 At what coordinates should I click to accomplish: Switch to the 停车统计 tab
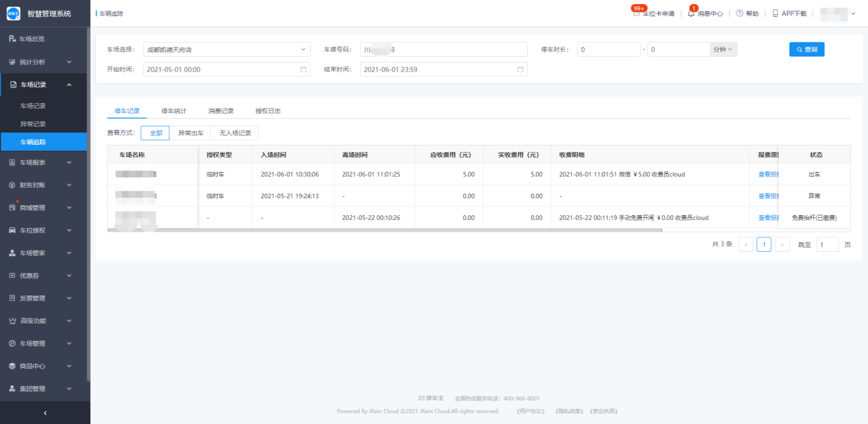click(x=174, y=111)
